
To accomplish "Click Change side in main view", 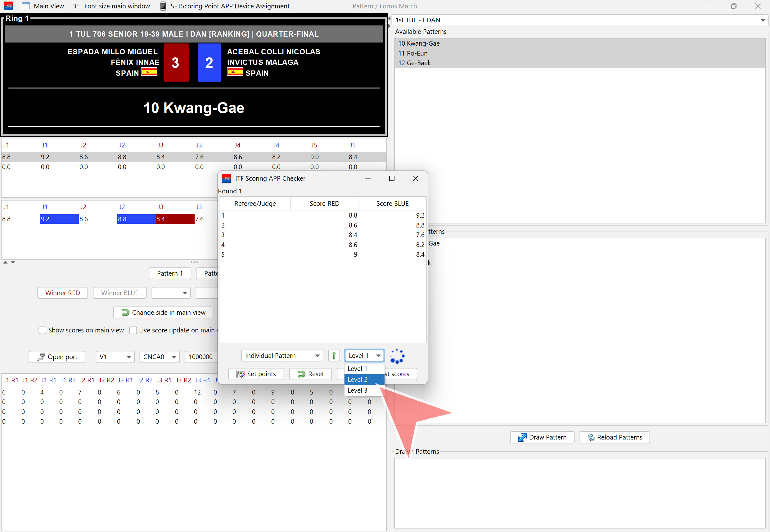I will pyautogui.click(x=163, y=313).
